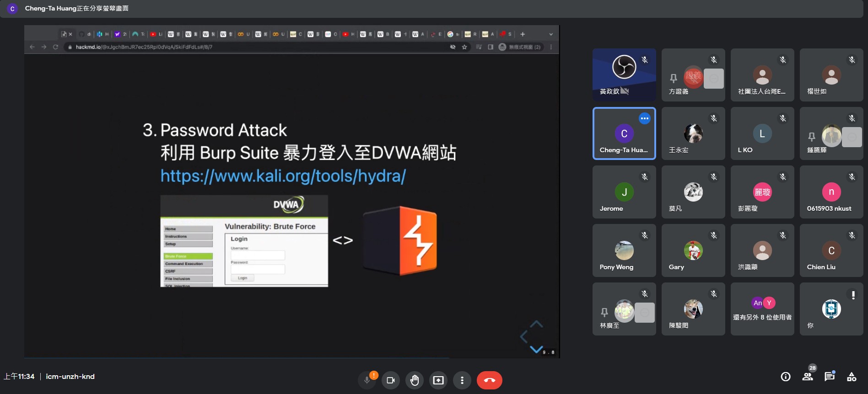Click the 洪識顯 participant tile
The image size is (868, 394).
pos(762,250)
